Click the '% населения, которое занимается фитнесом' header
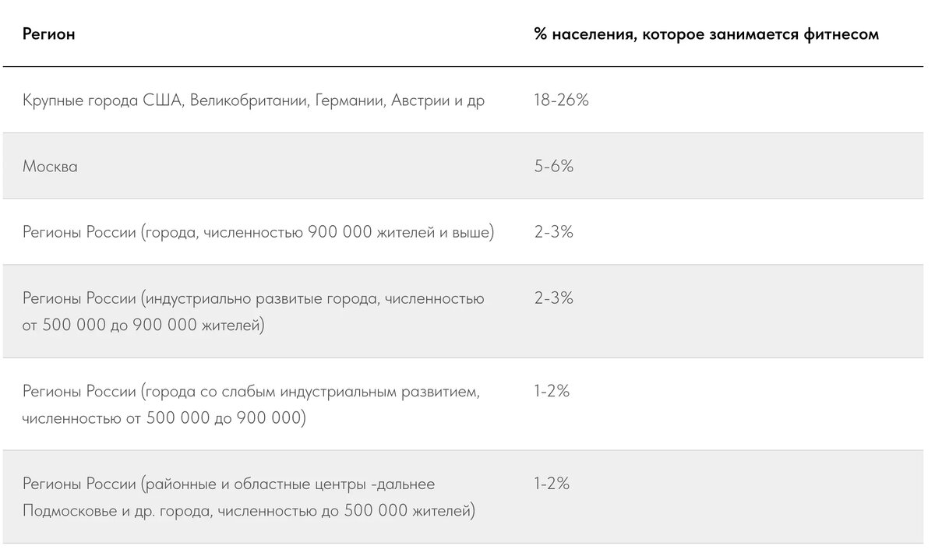 click(707, 34)
